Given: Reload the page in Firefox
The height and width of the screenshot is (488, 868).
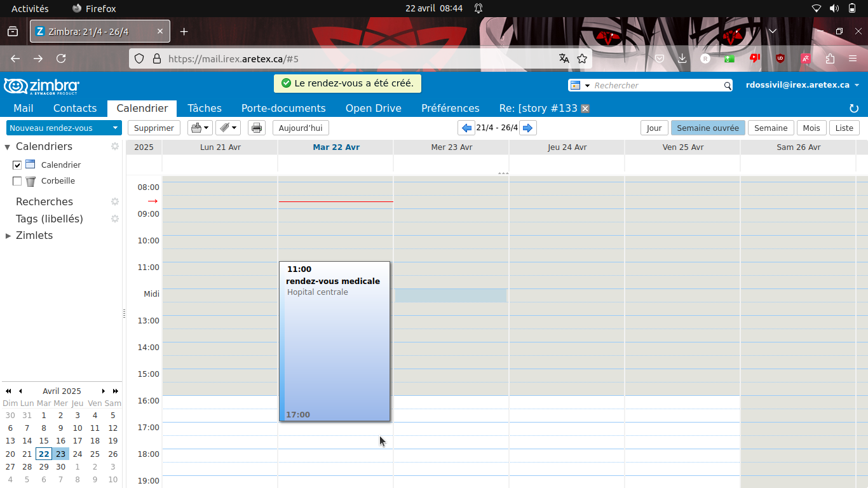Looking at the screenshot, I should [61, 58].
